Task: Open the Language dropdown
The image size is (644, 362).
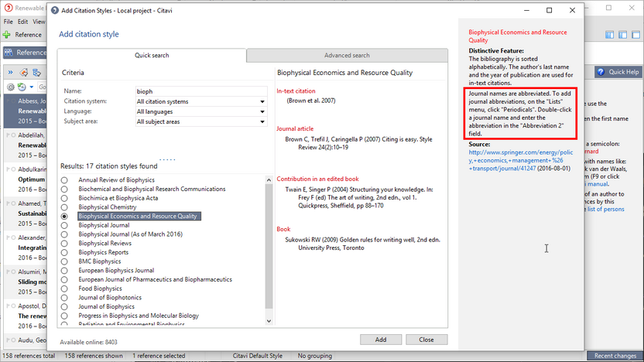Action: [262, 111]
